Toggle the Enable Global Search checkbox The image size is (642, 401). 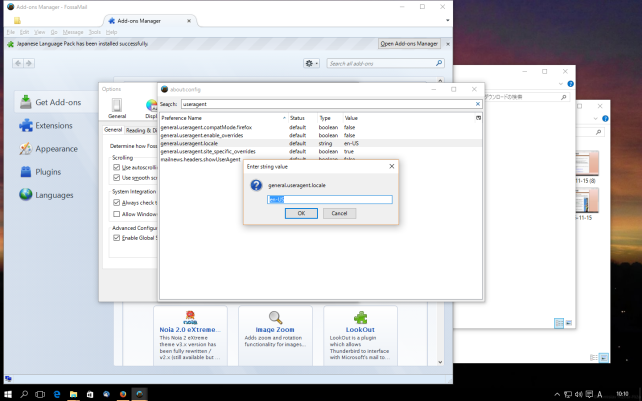[x=117, y=238]
